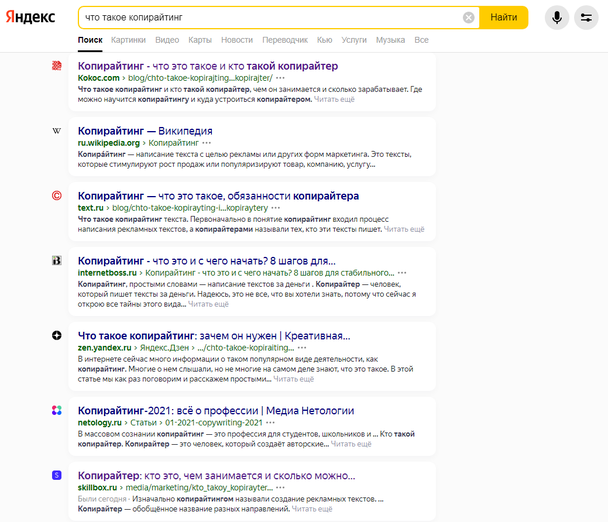This screenshot has width=608, height=522.
Task: Open result 'Копирайтинг - что это и с чего начать?'
Action: (207, 261)
